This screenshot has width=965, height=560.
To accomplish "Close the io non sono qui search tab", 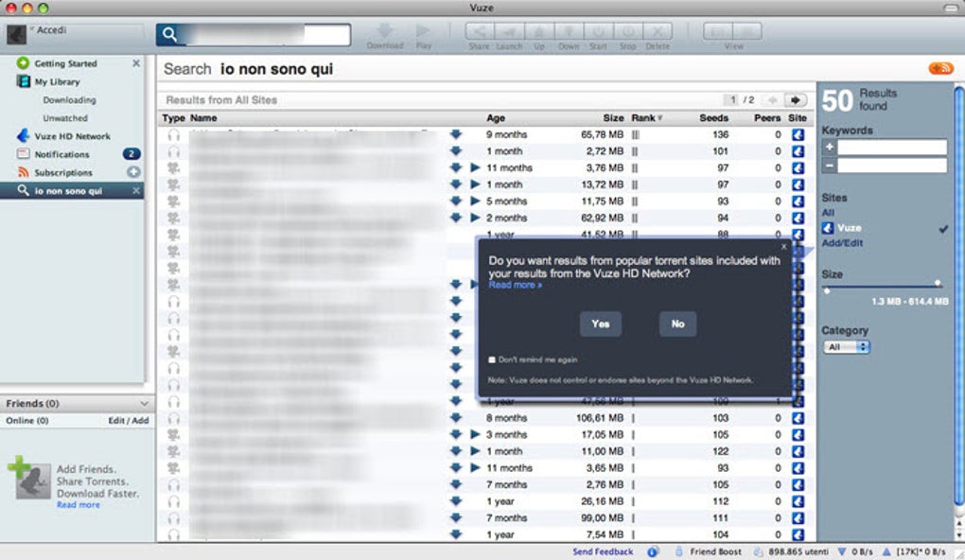I will [136, 191].
